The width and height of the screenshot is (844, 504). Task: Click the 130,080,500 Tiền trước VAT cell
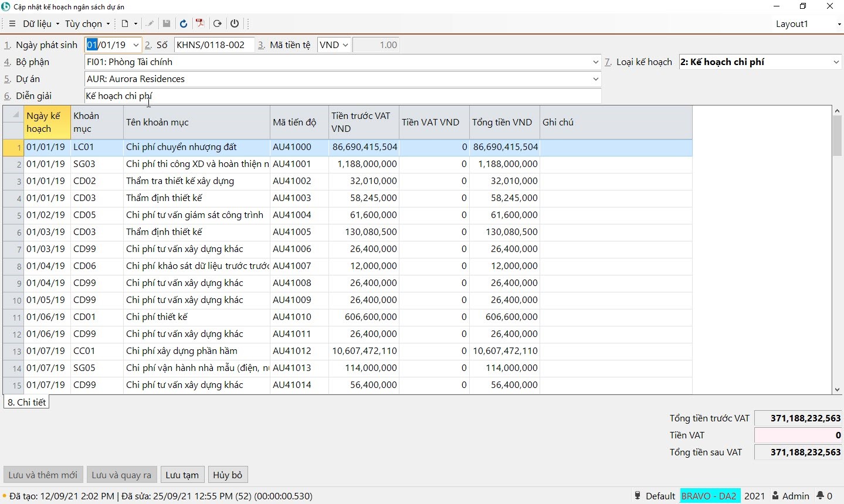click(x=364, y=232)
